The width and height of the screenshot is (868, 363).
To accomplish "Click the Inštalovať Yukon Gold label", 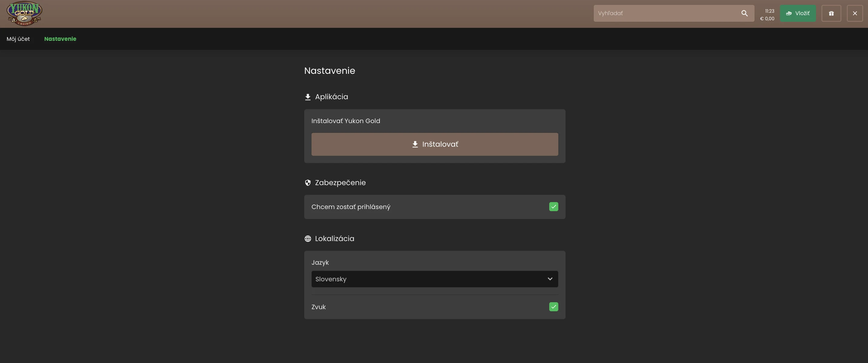I will (x=346, y=121).
